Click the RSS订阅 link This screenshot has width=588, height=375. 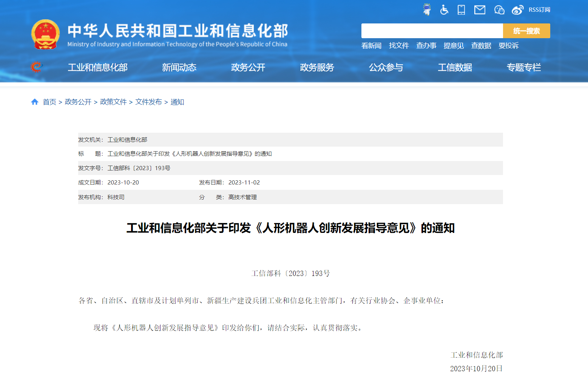539,10
